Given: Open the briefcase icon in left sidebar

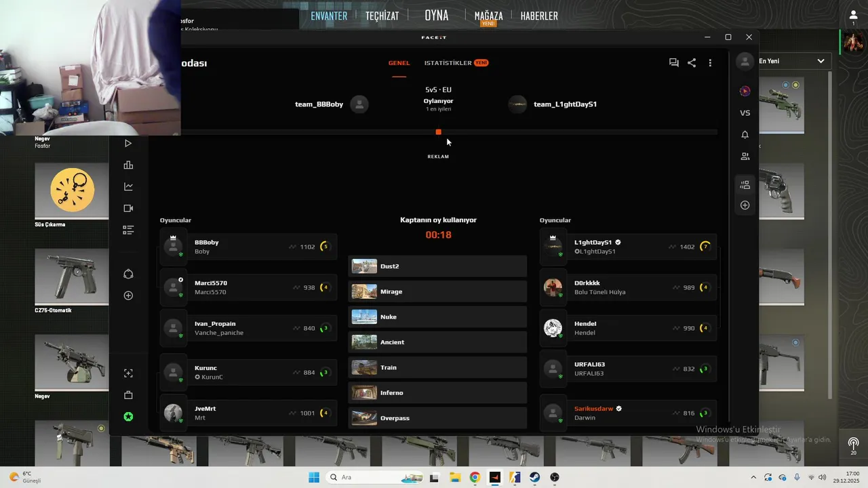Looking at the screenshot, I should click(128, 395).
